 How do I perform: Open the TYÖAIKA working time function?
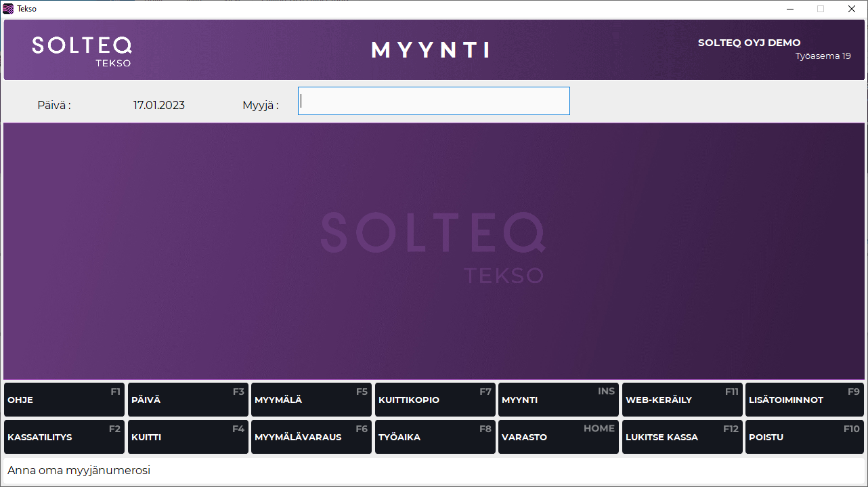tap(435, 437)
